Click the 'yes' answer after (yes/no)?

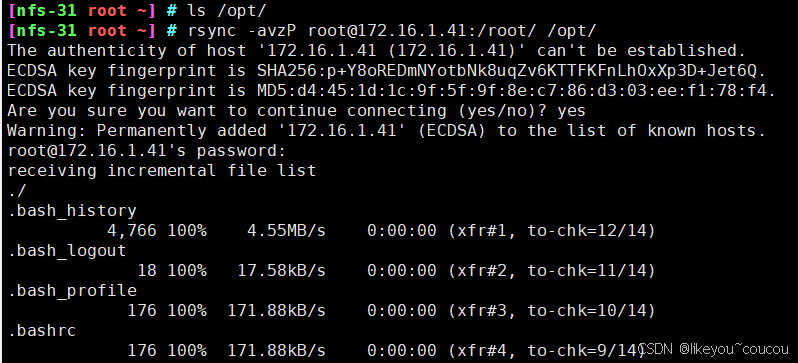tap(571, 111)
